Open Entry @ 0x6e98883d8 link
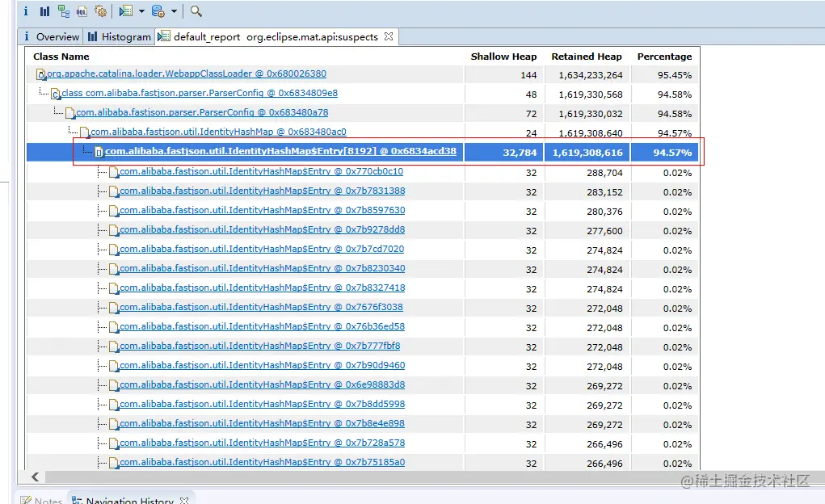Image resolution: width=825 pixels, height=504 pixels. [263, 385]
